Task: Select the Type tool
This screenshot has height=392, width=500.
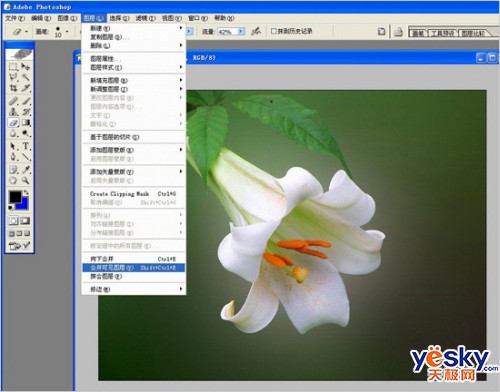Action: click(x=26, y=146)
